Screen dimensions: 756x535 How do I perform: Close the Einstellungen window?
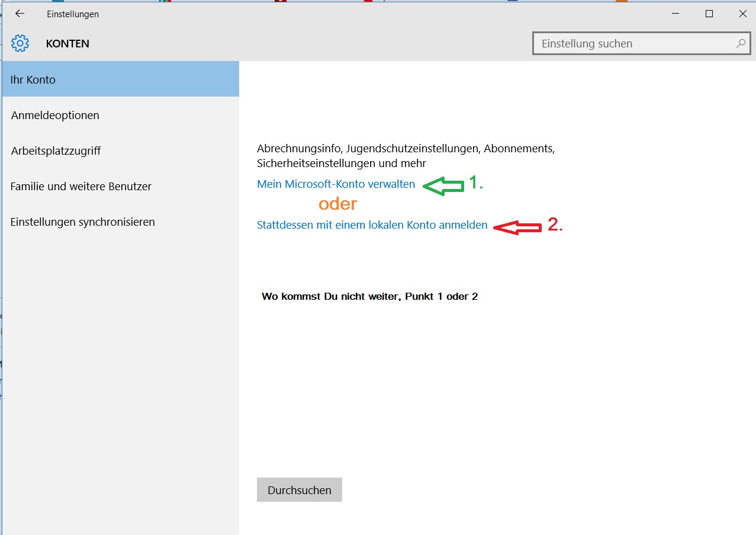click(742, 14)
